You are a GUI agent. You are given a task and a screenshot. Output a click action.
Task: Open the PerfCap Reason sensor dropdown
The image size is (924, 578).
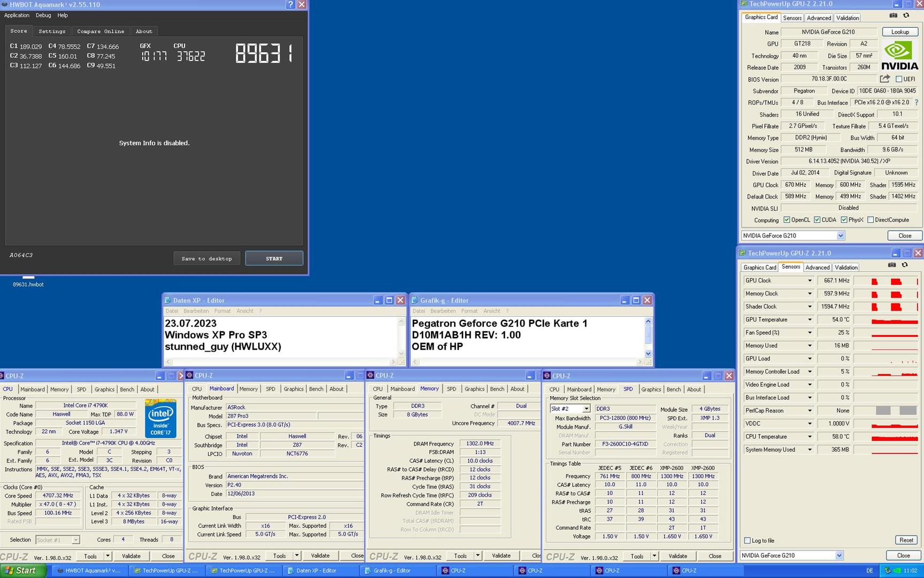point(810,410)
